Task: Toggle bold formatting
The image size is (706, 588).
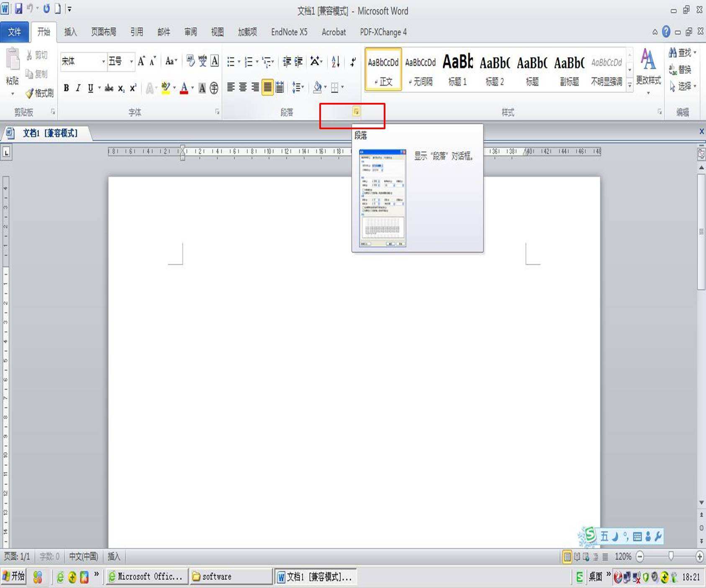Action: tap(66, 88)
